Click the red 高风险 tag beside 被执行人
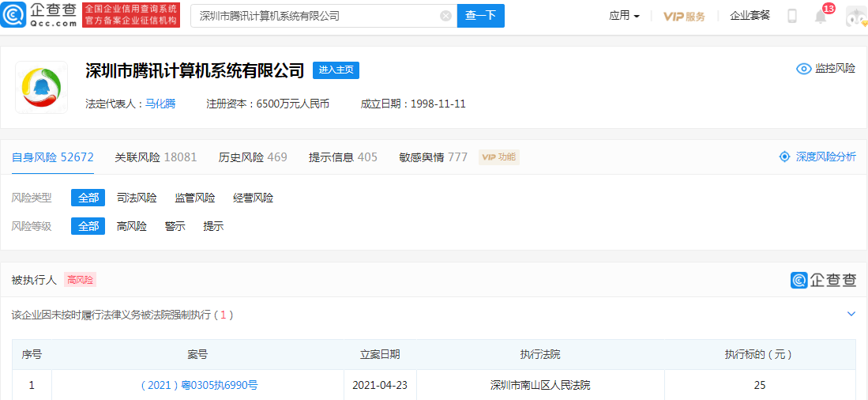 (x=81, y=280)
